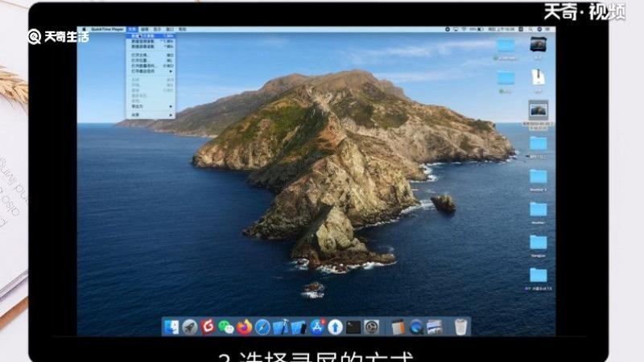The height and width of the screenshot is (362, 644).
Task: Launch the Launchpad rocket icon
Action: (x=190, y=327)
